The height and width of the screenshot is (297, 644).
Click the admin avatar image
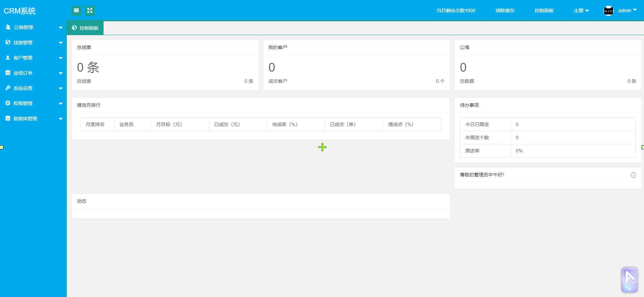(x=609, y=11)
